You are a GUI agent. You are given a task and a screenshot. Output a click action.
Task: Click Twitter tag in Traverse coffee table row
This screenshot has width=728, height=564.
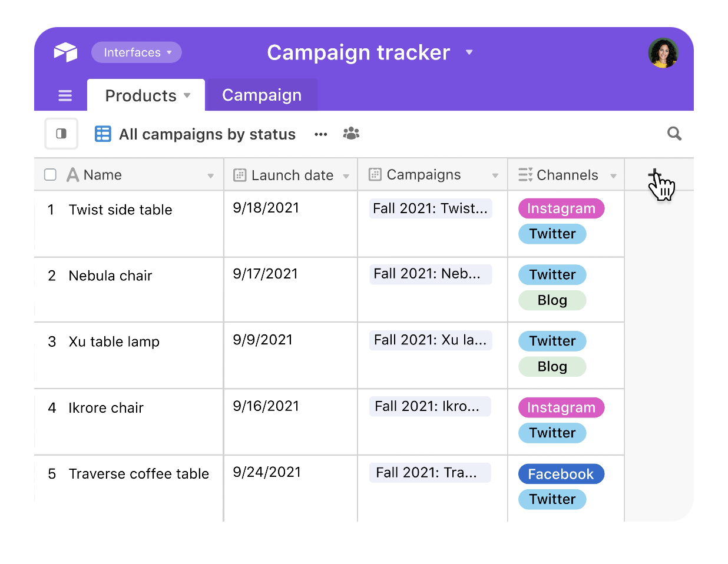pos(552,499)
